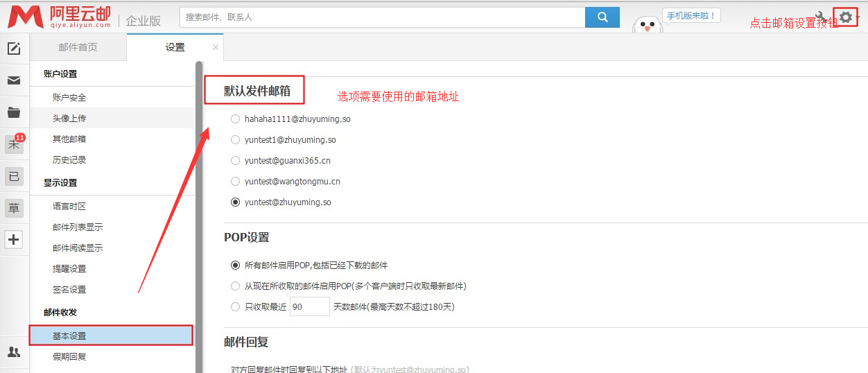
Task: Select yuntest@guanxi365.cn radio option
Action: click(236, 161)
